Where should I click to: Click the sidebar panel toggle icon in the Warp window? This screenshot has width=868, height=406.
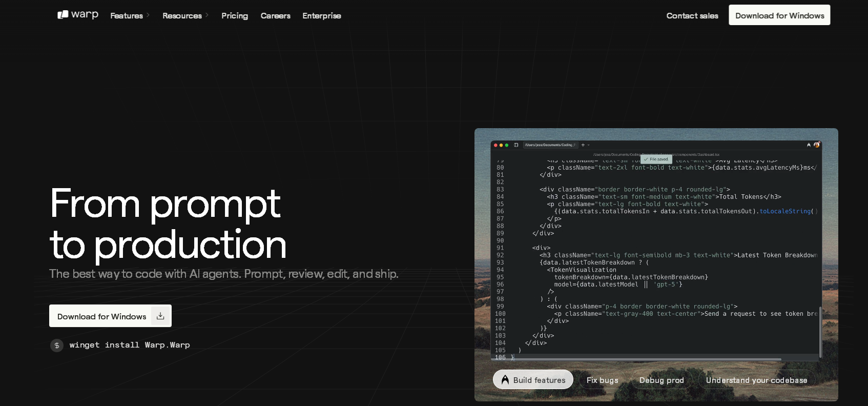click(x=516, y=145)
